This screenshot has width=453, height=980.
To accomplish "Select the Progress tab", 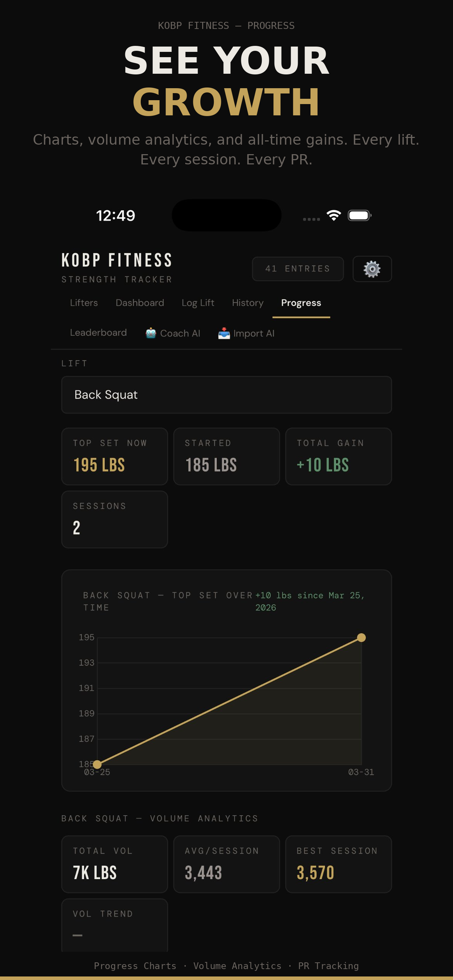I will [x=301, y=303].
